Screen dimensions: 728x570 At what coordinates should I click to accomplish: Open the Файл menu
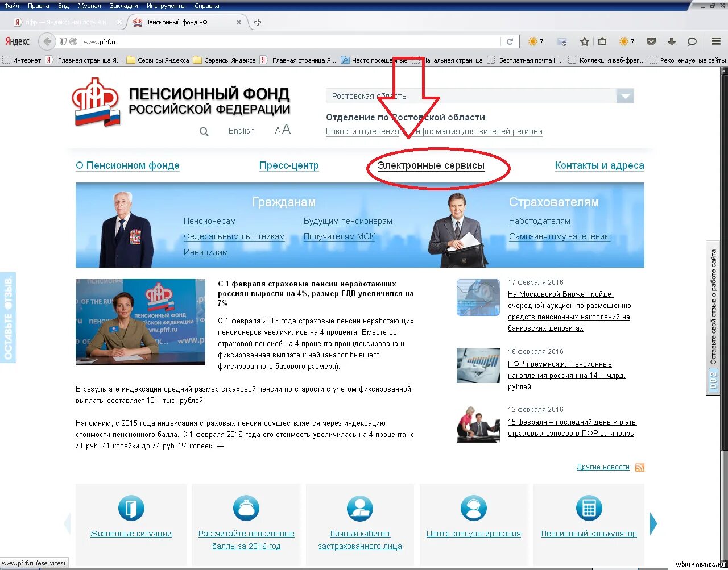tap(11, 6)
